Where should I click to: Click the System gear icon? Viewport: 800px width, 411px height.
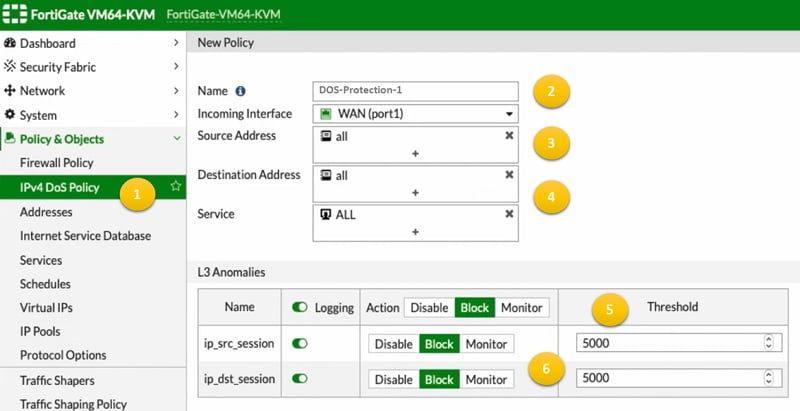click(x=10, y=115)
